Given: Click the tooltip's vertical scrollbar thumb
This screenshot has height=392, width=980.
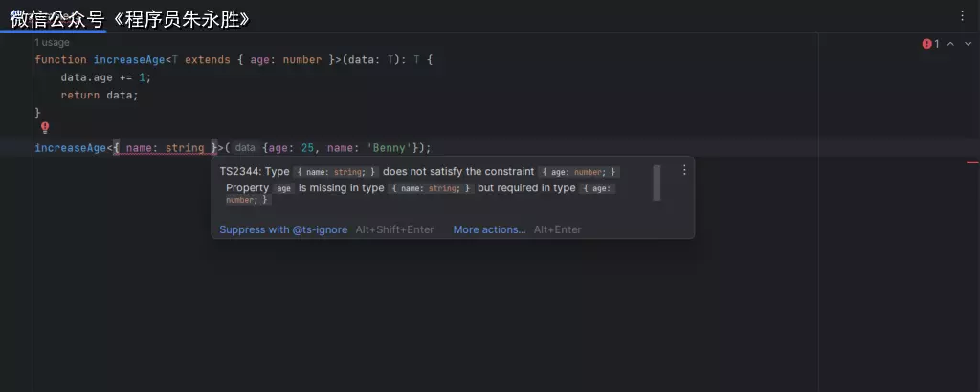Looking at the screenshot, I should point(657,182).
